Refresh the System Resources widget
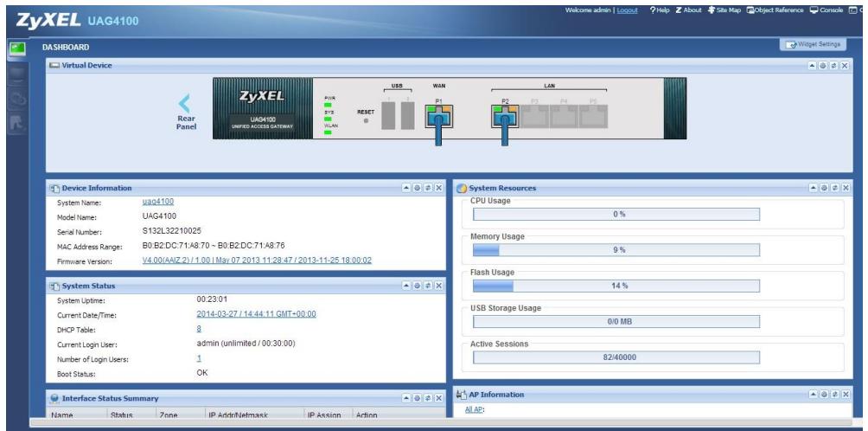The height and width of the screenshot is (431, 868). pyautogui.click(x=834, y=189)
